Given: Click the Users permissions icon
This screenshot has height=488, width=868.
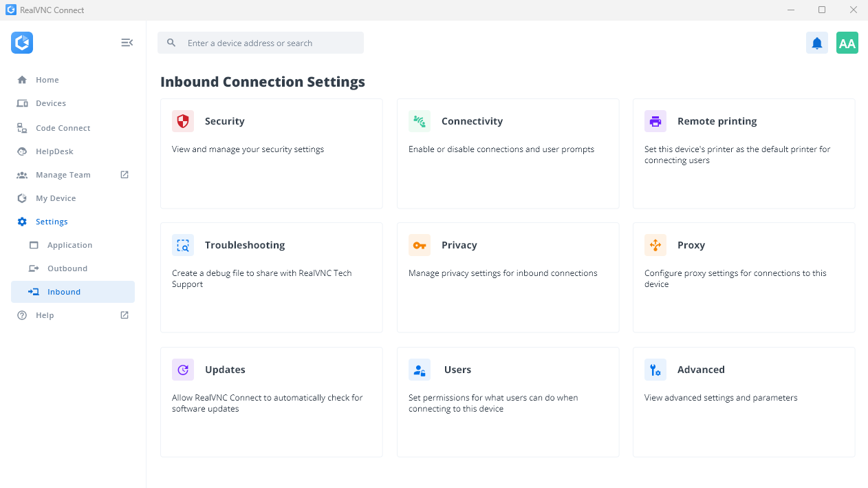Looking at the screenshot, I should pos(420,370).
